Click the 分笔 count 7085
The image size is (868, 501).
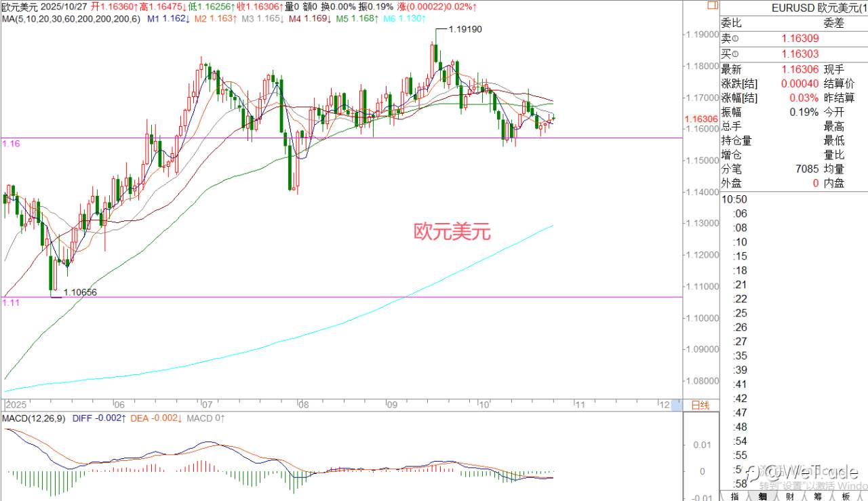coord(807,169)
